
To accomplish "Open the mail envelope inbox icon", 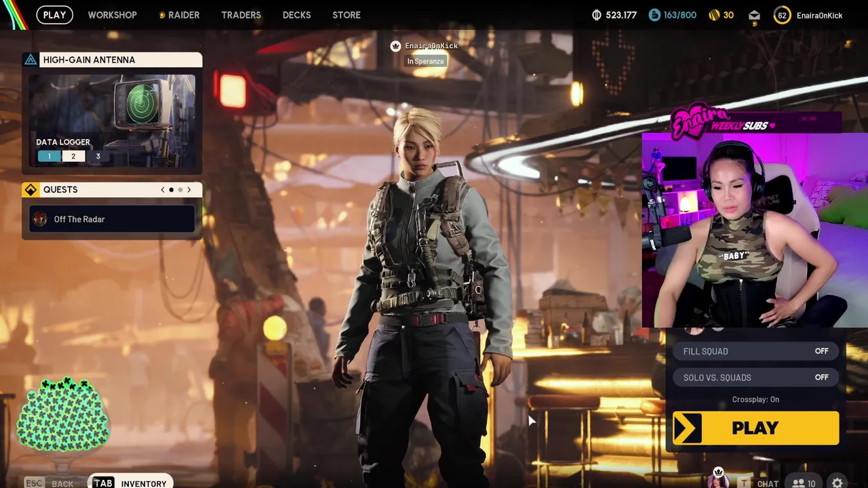I will pyautogui.click(x=754, y=16).
